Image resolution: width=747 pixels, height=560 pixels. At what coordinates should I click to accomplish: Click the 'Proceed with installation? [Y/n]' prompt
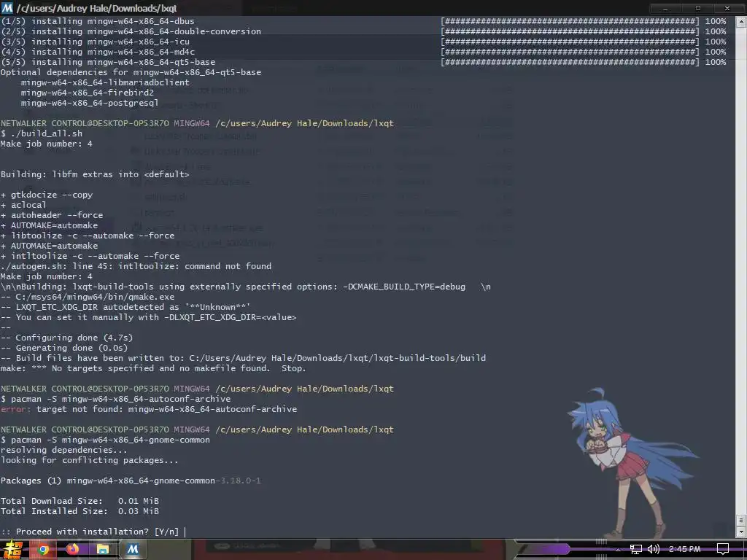[x=90, y=532]
